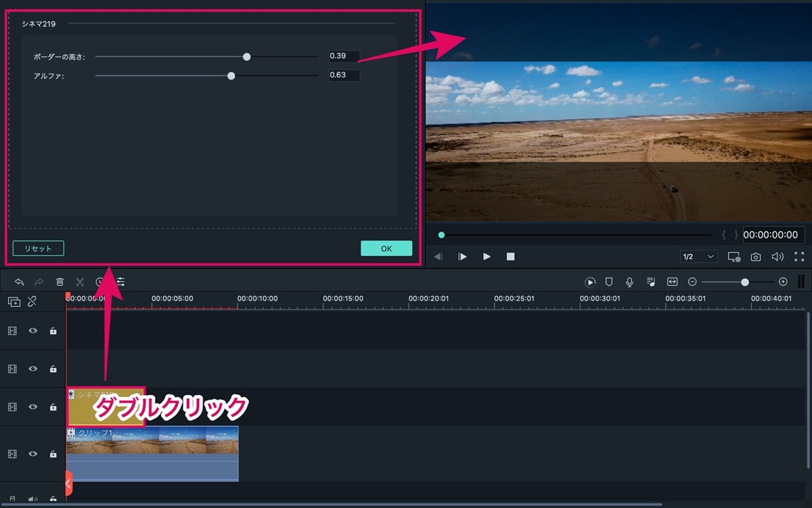Set the mark-out point with right brace

[736, 235]
